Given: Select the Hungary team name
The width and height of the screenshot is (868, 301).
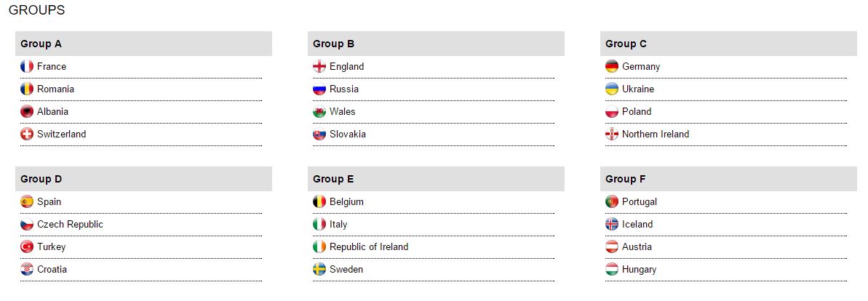Looking at the screenshot, I should pyautogui.click(x=639, y=270).
